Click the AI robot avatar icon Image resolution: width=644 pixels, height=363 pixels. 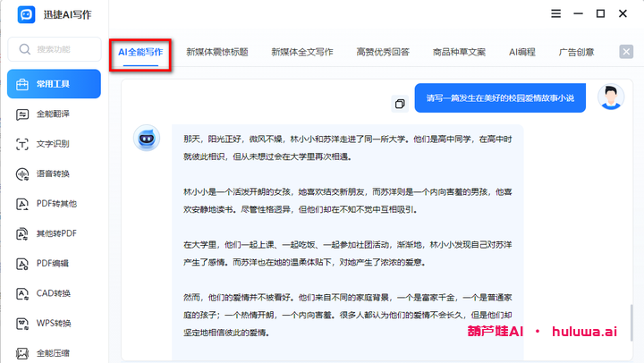(147, 139)
